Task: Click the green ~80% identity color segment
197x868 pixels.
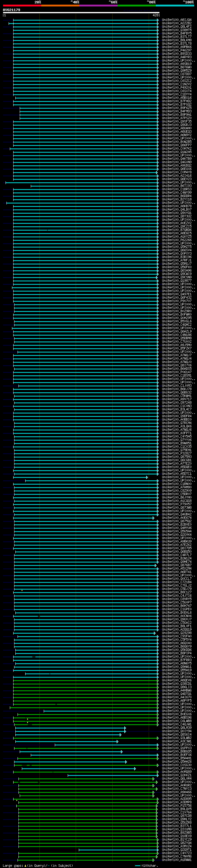Action: [137, 6]
